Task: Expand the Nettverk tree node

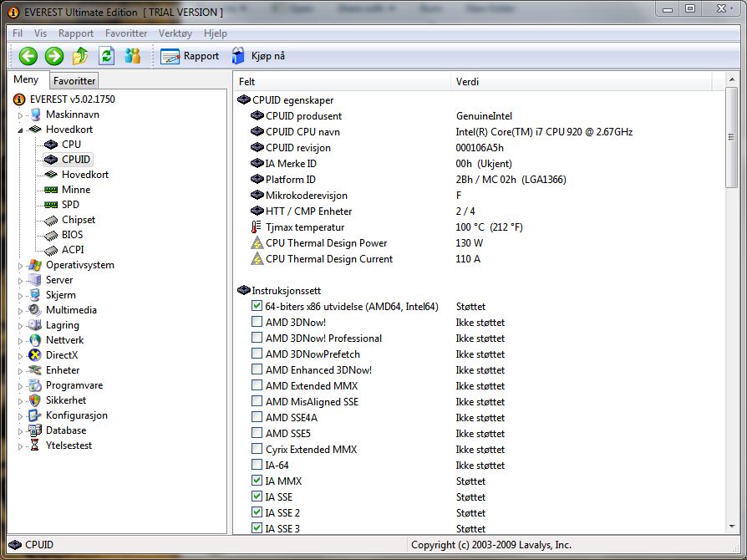Action: (x=20, y=341)
